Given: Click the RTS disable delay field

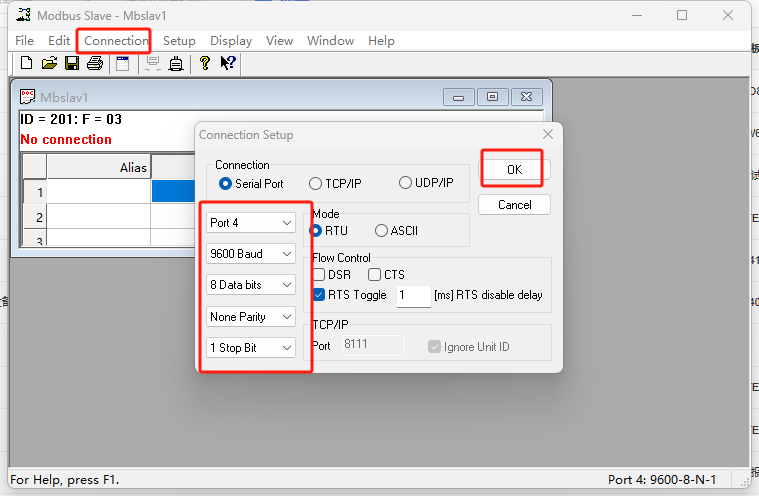Looking at the screenshot, I should pyautogui.click(x=413, y=296).
